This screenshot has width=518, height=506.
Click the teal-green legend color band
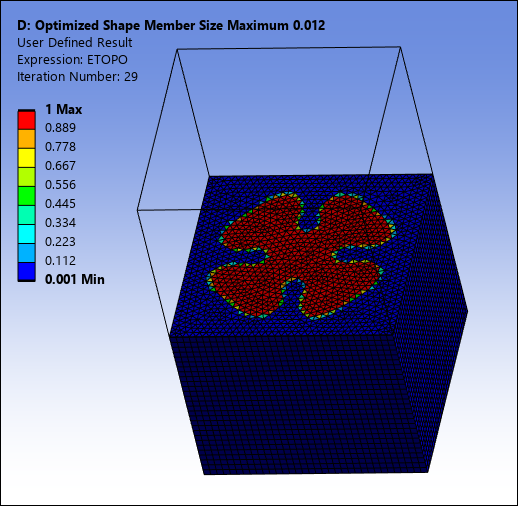(x=26, y=215)
